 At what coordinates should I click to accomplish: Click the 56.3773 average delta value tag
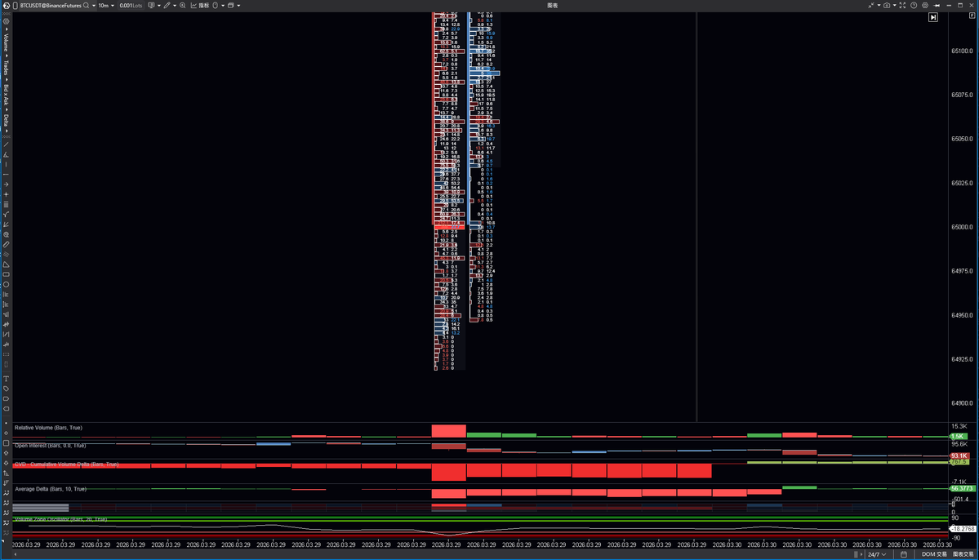962,488
